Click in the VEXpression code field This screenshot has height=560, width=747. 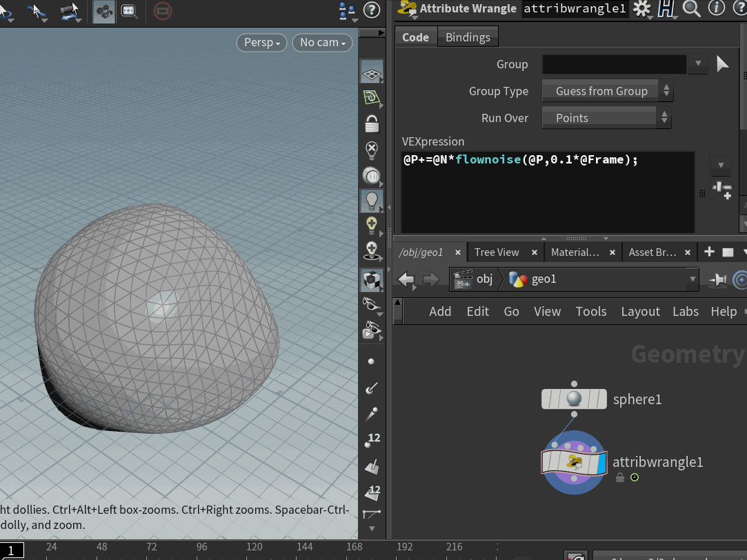point(548,192)
